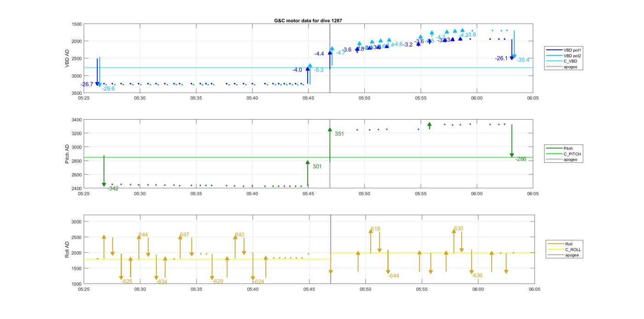Click apogee entry in the VBD plot legend
Image resolution: width=644 pixels, height=319 pixels.
[570, 67]
